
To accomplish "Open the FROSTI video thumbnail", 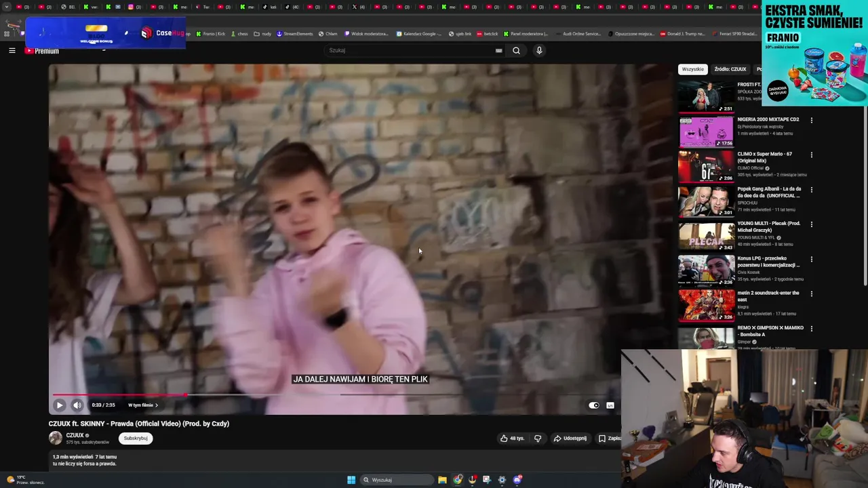I will coord(707,96).
